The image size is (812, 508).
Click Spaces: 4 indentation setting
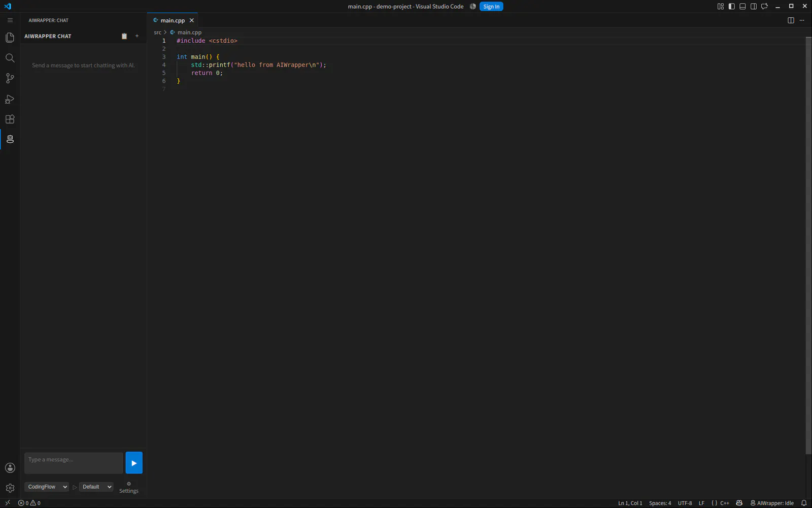pos(660,503)
